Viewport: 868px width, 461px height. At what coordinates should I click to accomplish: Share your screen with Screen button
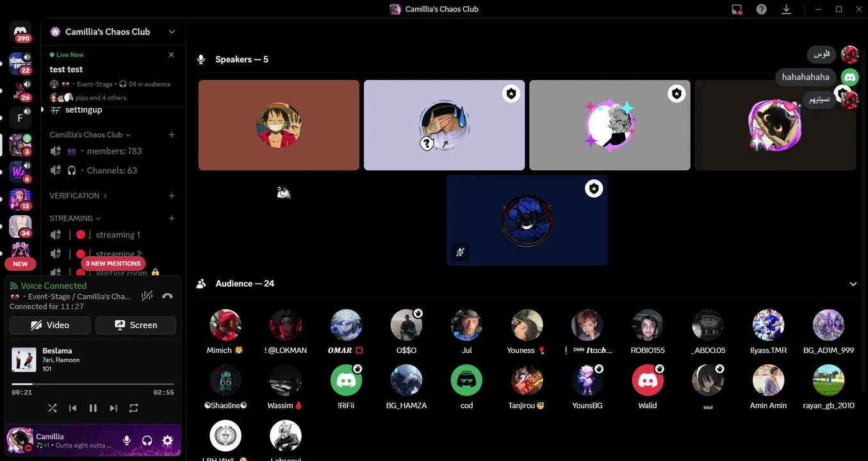pyautogui.click(x=136, y=325)
